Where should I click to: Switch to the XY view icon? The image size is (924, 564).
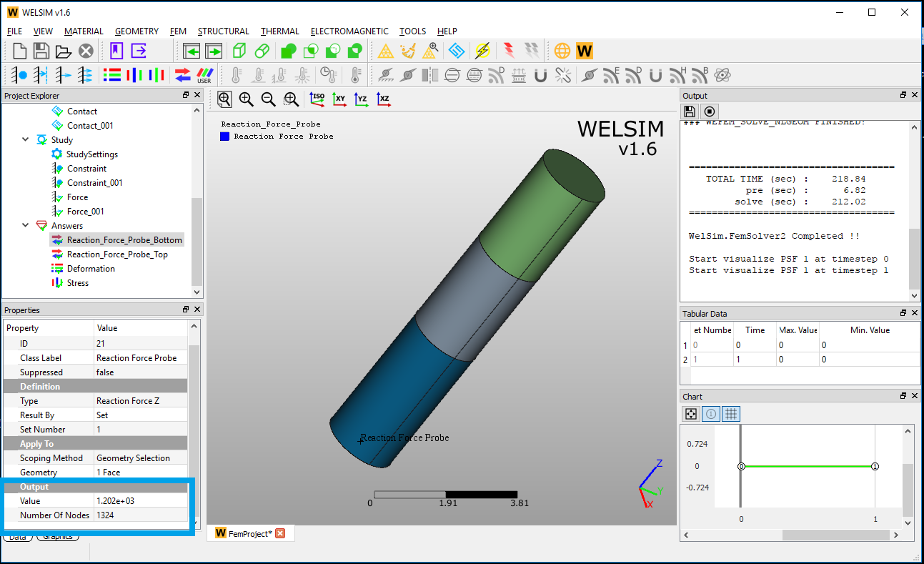pos(339,99)
